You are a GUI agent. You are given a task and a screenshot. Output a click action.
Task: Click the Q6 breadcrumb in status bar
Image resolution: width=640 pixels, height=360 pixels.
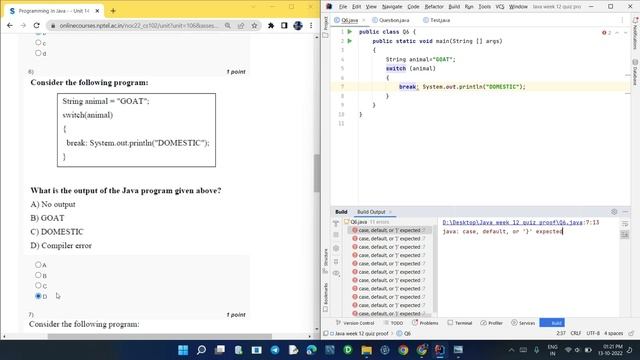[404, 333]
